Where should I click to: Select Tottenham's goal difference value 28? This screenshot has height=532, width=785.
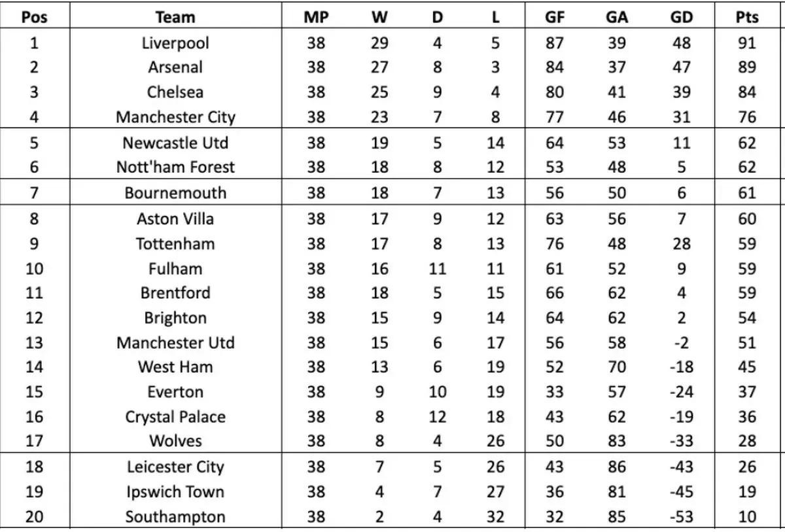(682, 243)
